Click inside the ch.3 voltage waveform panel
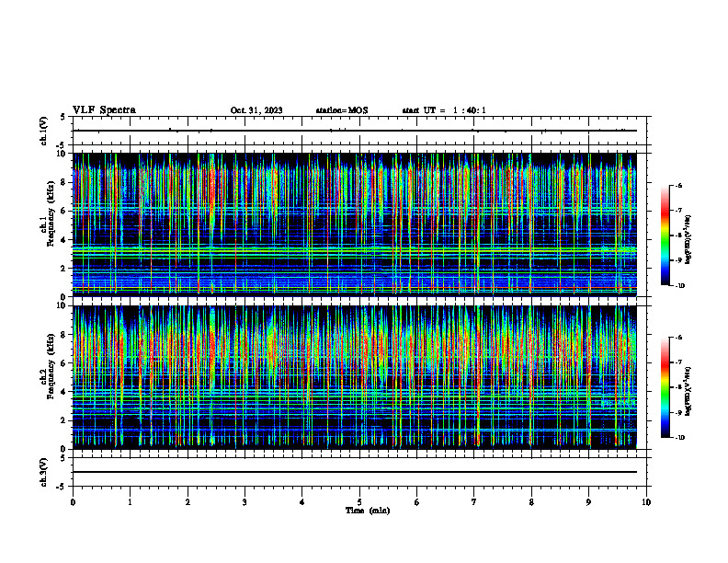This screenshot has height=563, width=728. click(x=359, y=472)
